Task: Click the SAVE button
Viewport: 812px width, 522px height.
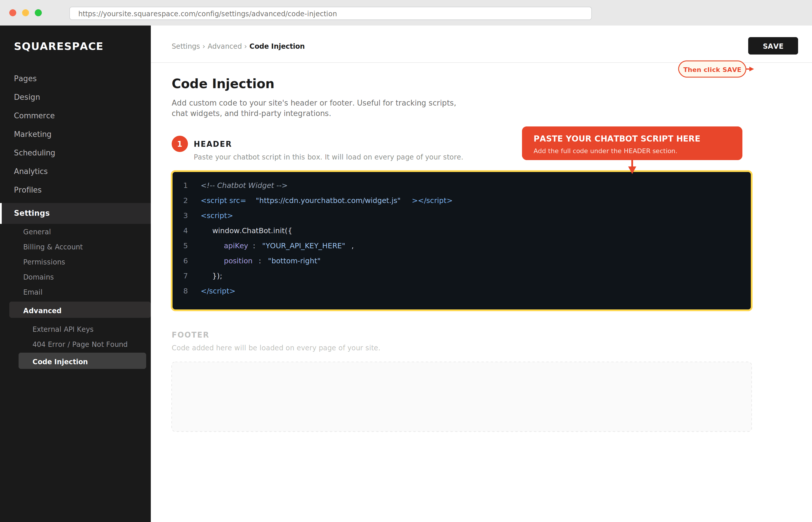Action: [773, 46]
